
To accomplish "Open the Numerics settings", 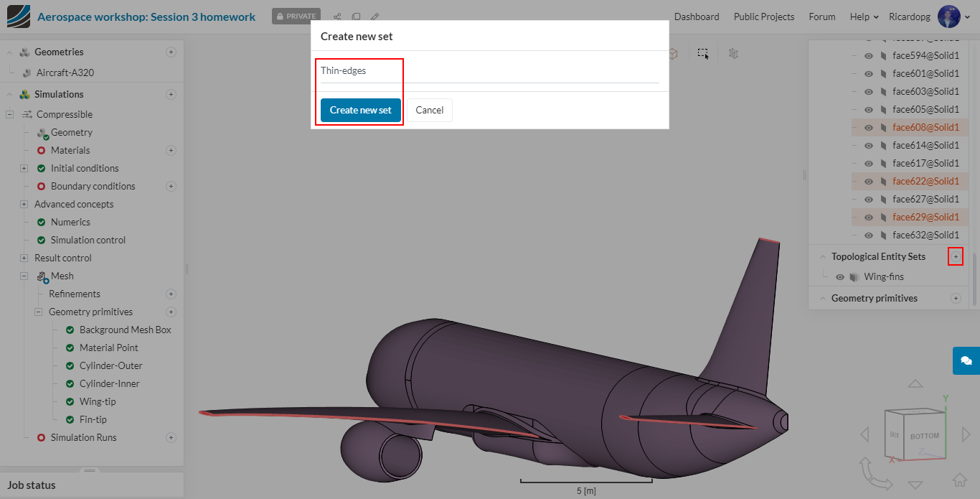I will click(70, 222).
